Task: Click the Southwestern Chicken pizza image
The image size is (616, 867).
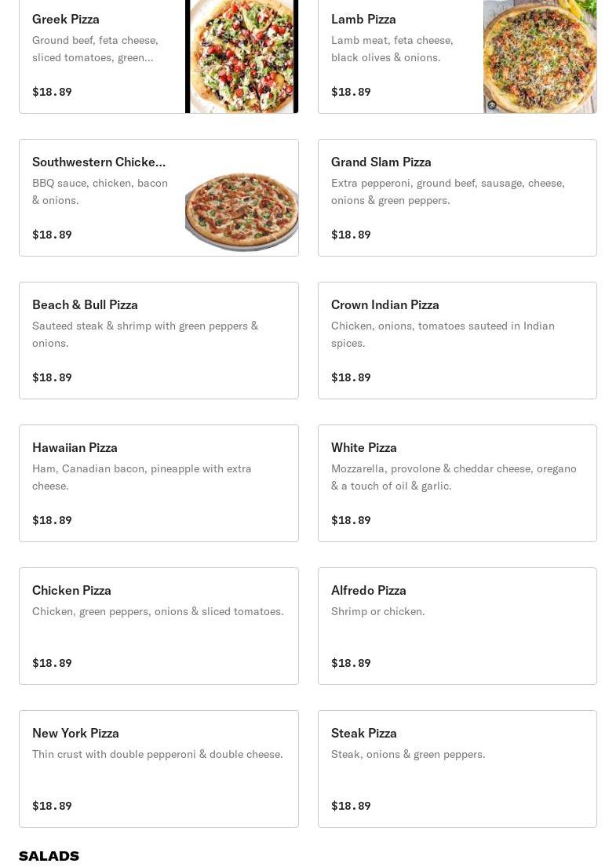Action: click(x=242, y=209)
